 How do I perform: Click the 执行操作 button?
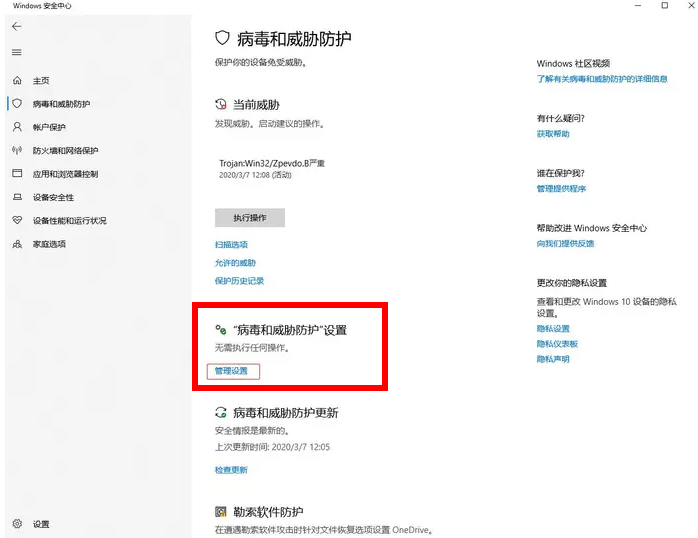tap(250, 218)
